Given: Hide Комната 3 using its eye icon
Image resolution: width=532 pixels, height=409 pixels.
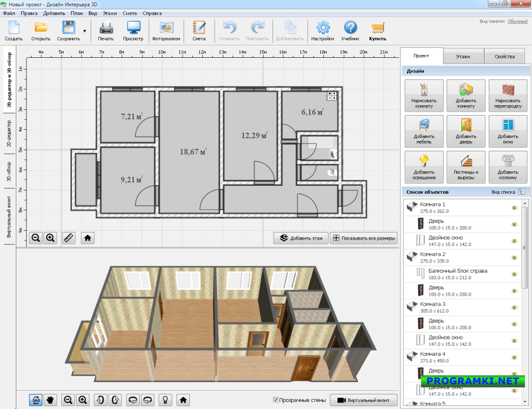Looking at the screenshot, I should (515, 307).
